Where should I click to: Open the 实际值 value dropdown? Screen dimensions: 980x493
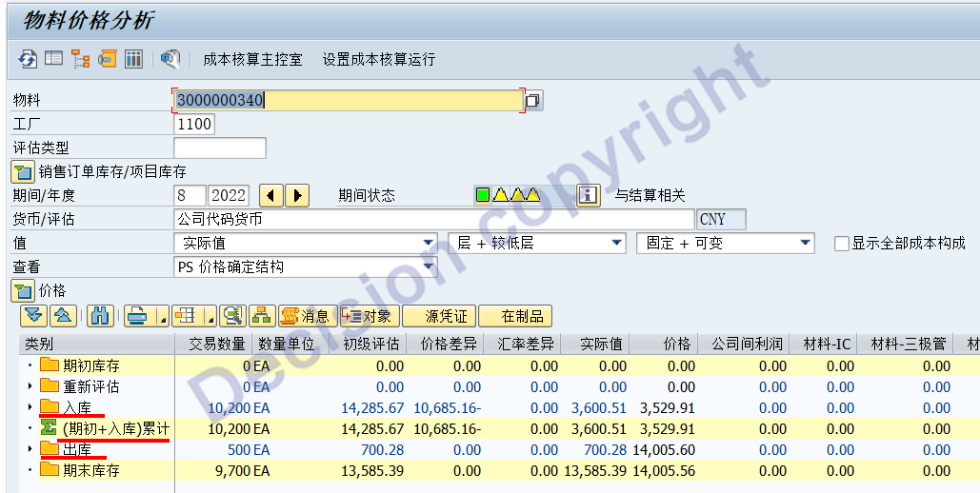[x=428, y=244]
